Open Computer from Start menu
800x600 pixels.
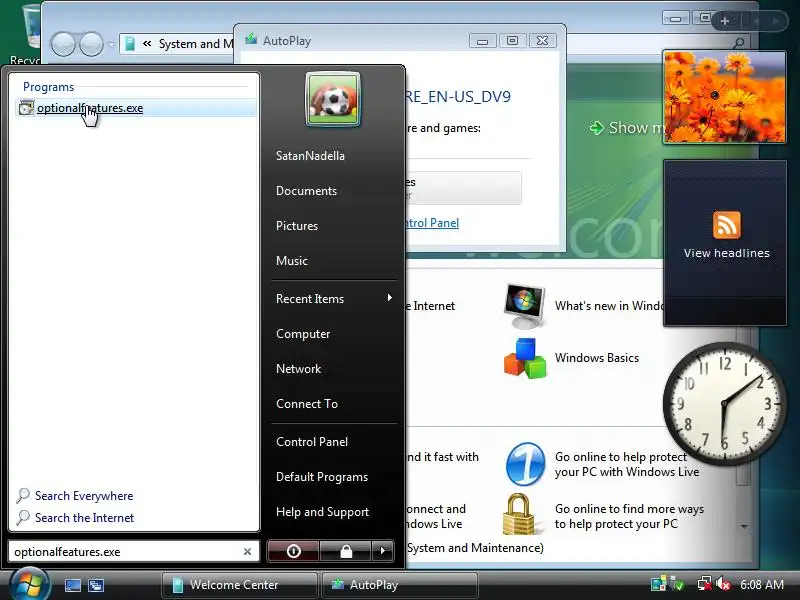(x=303, y=334)
